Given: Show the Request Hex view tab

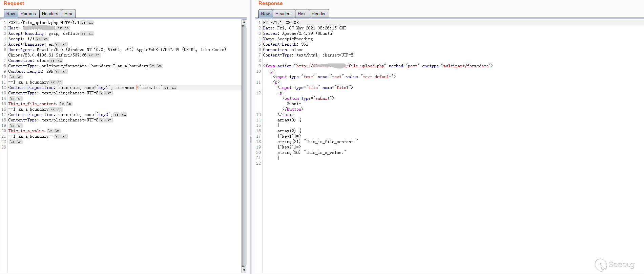Looking at the screenshot, I should click(68, 14).
